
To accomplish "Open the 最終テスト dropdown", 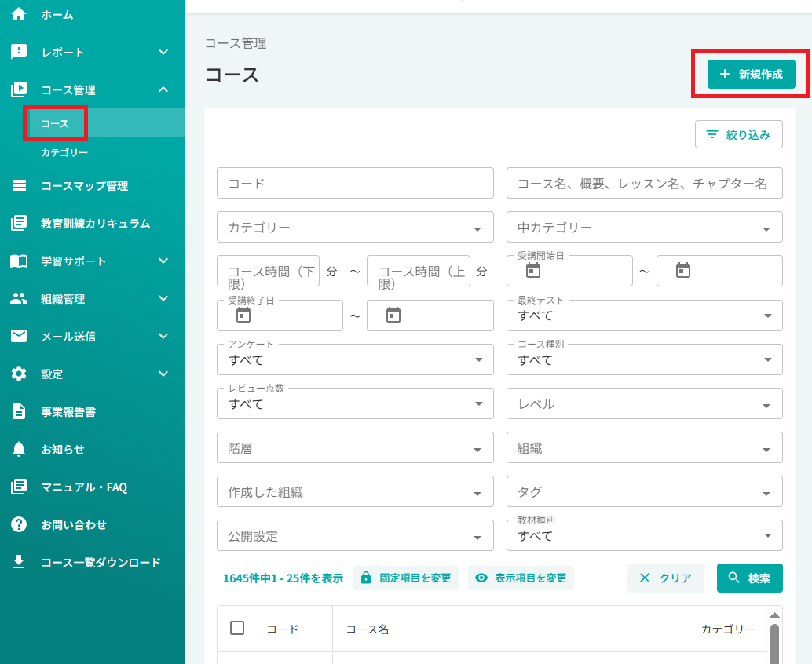I will tap(644, 316).
